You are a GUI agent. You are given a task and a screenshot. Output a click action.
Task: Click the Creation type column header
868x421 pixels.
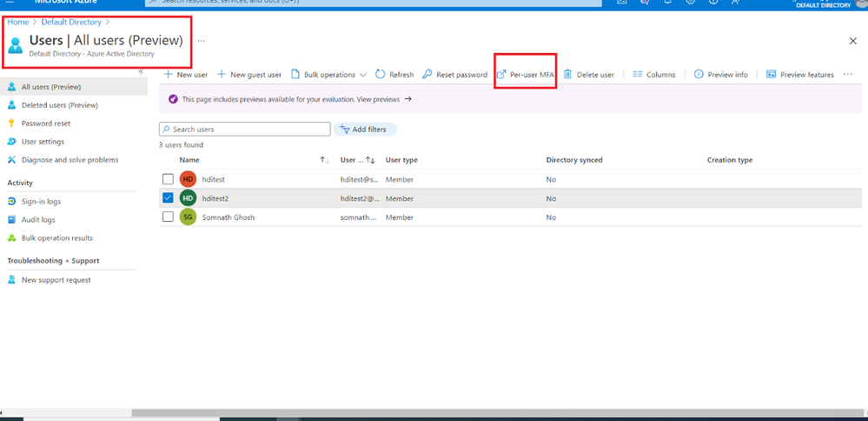pyautogui.click(x=730, y=160)
